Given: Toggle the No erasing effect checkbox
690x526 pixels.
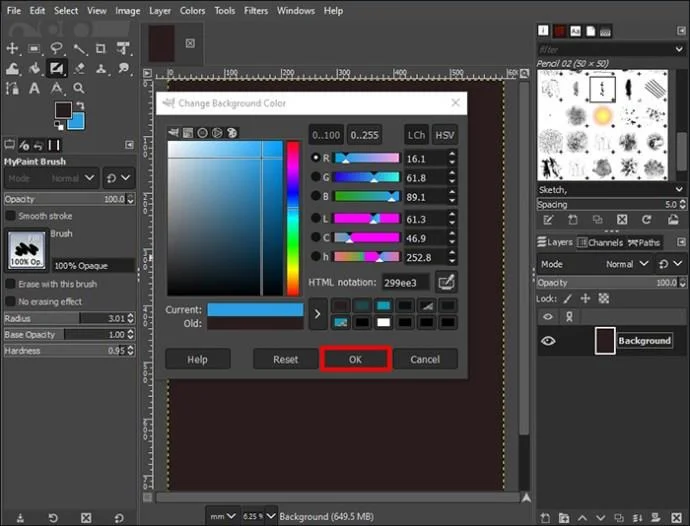Looking at the screenshot, I should click(10, 302).
